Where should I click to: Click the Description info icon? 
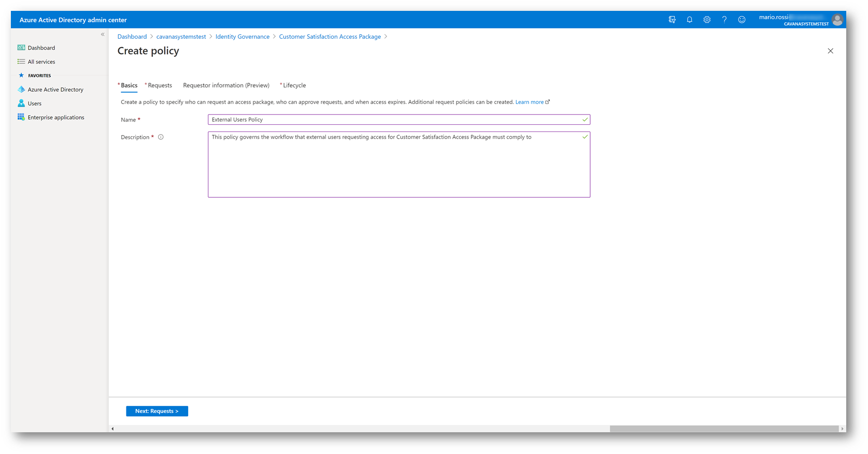161,137
